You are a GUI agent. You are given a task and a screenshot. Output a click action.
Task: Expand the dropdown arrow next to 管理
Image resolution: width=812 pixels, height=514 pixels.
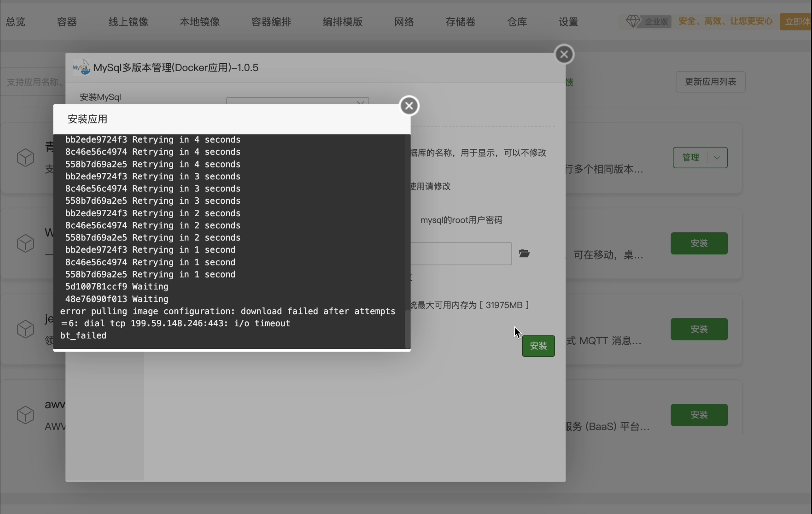[717, 158]
